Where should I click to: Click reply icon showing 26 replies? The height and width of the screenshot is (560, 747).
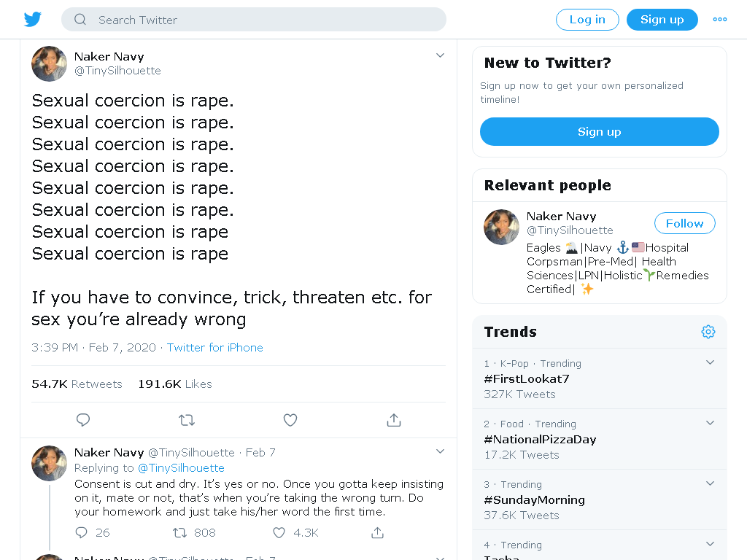click(82, 532)
